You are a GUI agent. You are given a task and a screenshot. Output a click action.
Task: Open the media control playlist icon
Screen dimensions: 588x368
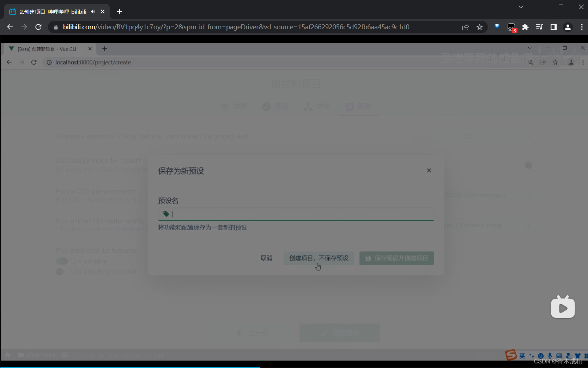coord(539,27)
